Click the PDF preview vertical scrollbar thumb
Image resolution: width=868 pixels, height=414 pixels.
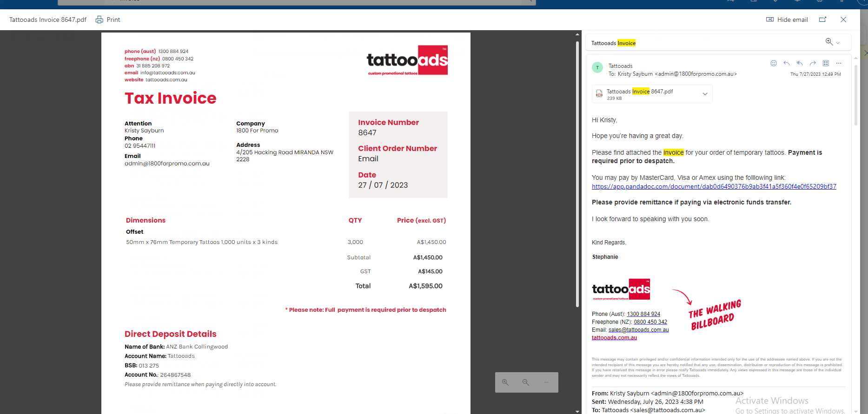click(577, 173)
